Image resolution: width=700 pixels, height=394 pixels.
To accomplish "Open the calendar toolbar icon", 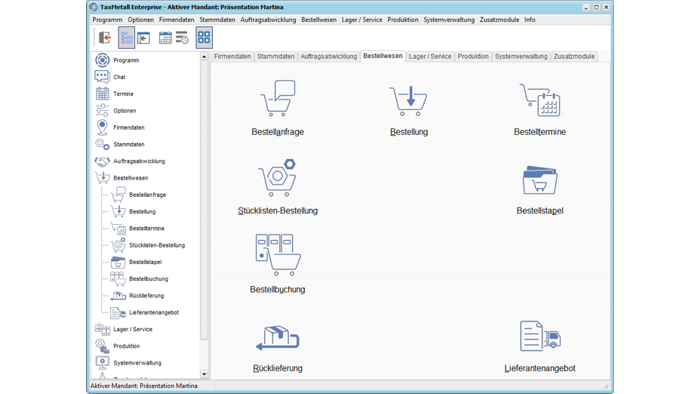I will point(165,38).
